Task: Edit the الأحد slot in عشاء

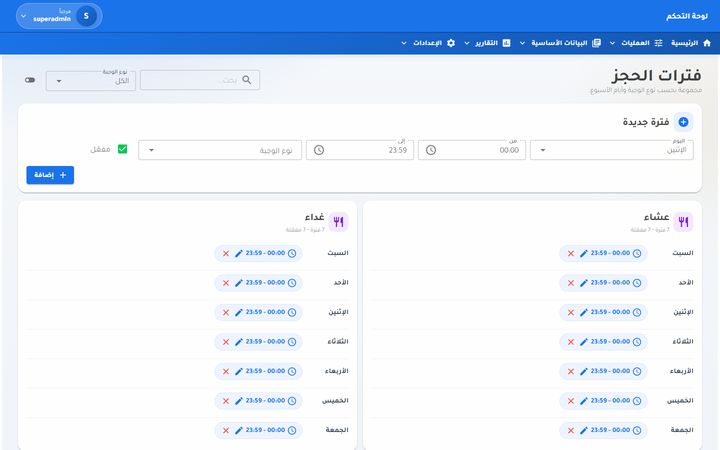Action: click(x=584, y=283)
